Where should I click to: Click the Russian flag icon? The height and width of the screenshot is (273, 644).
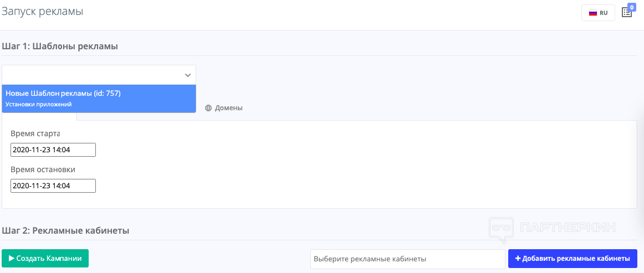592,13
